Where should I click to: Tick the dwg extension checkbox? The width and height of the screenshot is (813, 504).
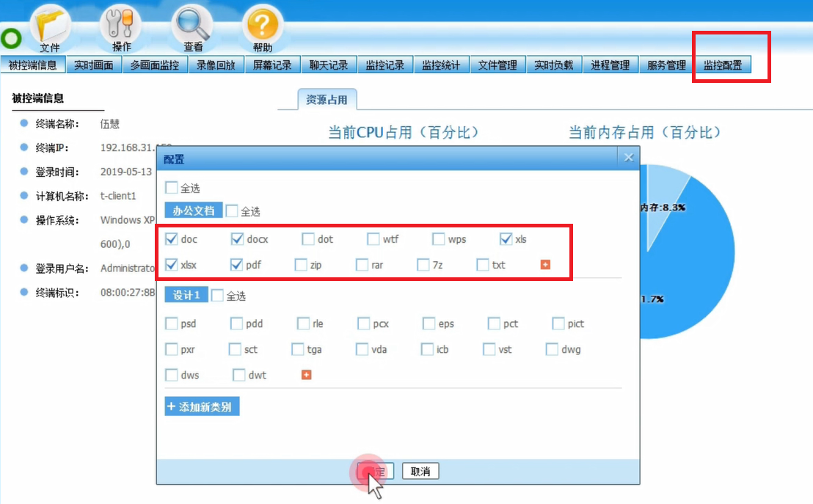[552, 349]
